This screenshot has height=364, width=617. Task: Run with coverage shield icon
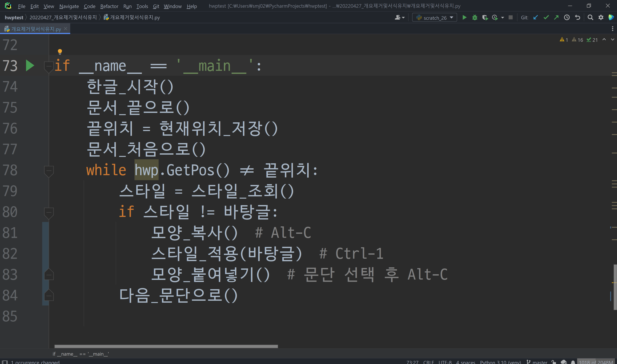click(485, 17)
